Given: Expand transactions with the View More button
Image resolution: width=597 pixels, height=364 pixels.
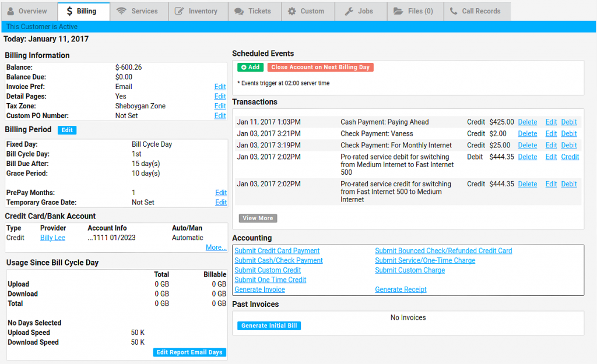Looking at the screenshot, I should [258, 218].
